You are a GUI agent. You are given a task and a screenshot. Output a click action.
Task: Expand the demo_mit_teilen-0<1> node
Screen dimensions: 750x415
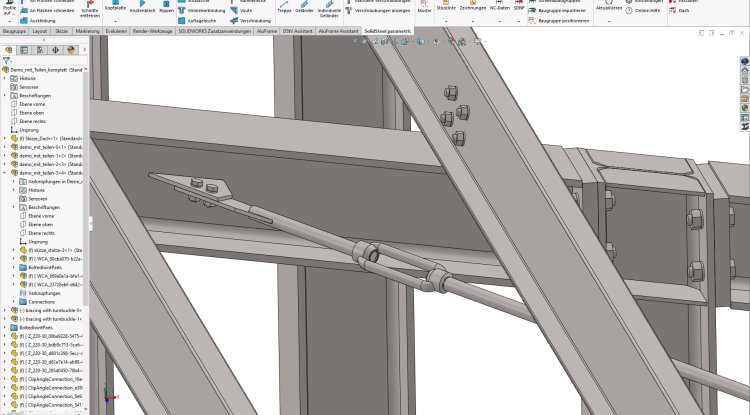(x=5, y=147)
